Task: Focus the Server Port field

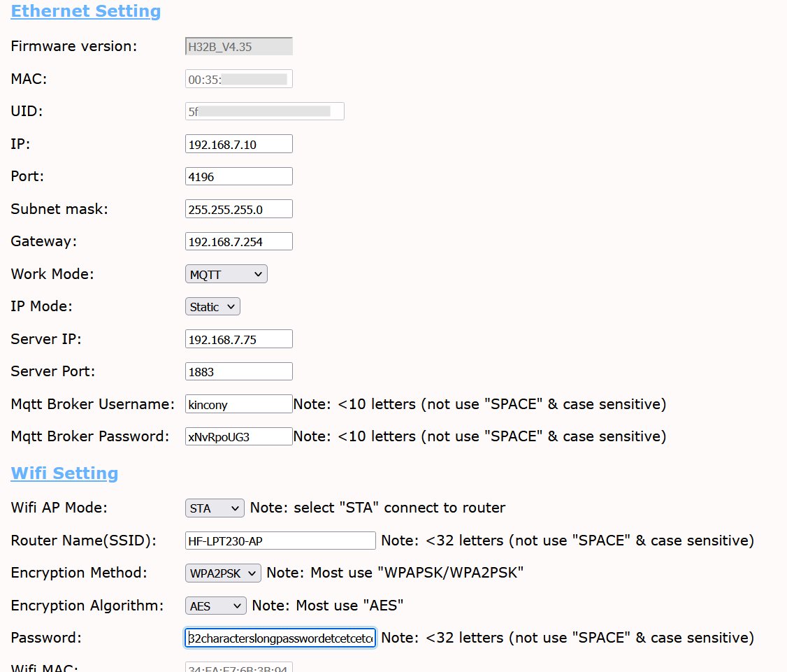Action: (238, 372)
